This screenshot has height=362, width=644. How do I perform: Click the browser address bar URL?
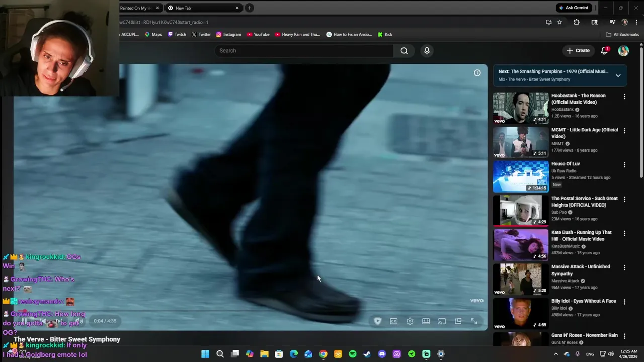point(164,22)
